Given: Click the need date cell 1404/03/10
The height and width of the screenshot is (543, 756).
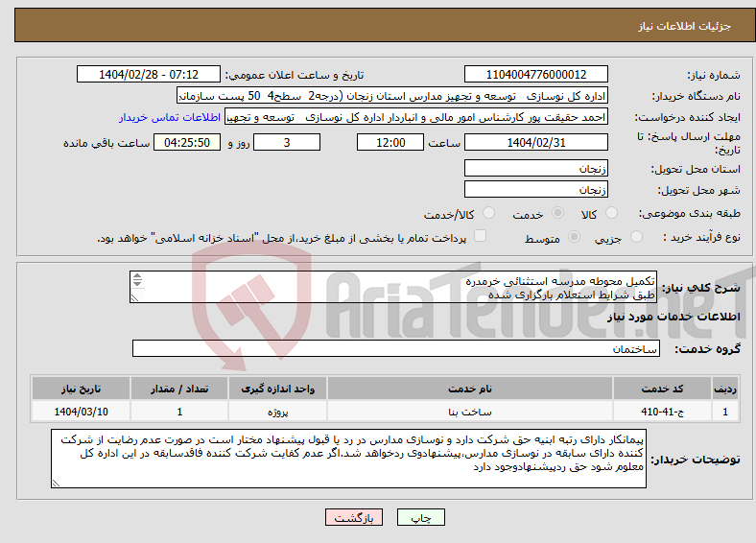Looking at the screenshot, I should tap(81, 412).
